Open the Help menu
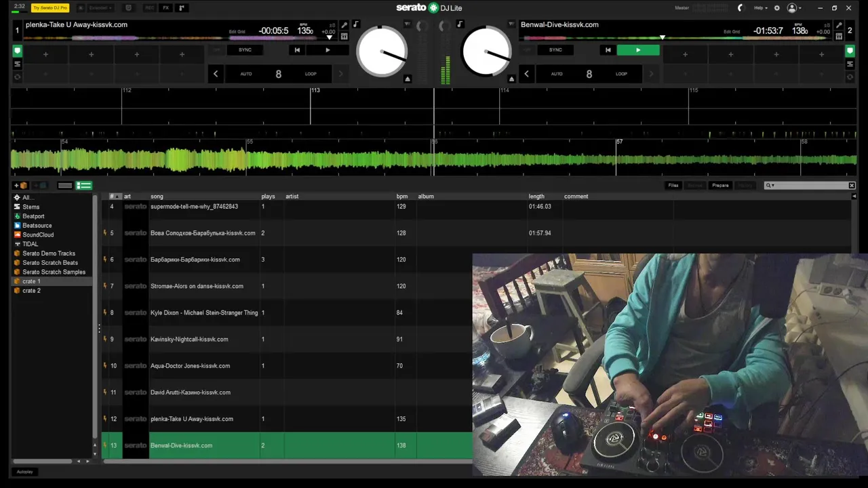Viewport: 868px width, 488px height. click(x=760, y=8)
